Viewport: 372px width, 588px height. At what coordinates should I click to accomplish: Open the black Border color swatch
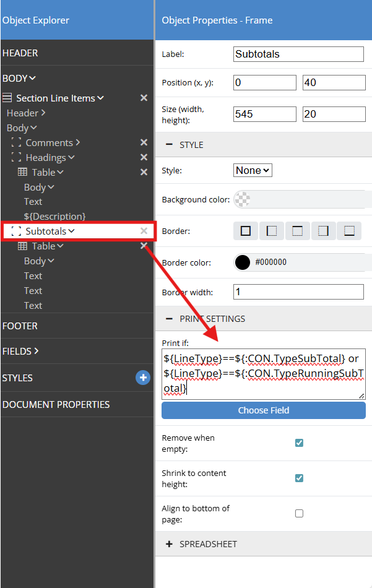243,262
